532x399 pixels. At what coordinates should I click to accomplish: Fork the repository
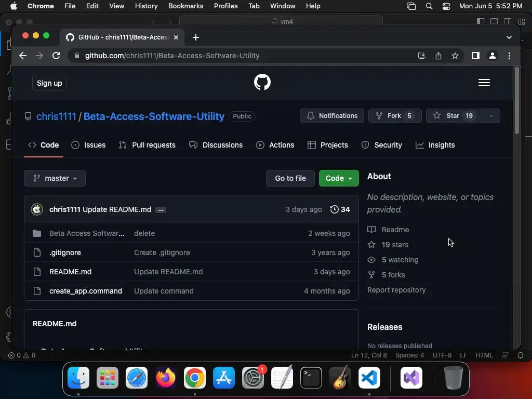click(395, 116)
